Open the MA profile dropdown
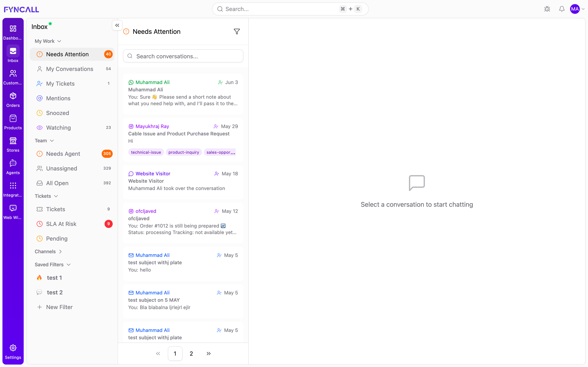Screen dimensions: 588x367 (x=577, y=9)
